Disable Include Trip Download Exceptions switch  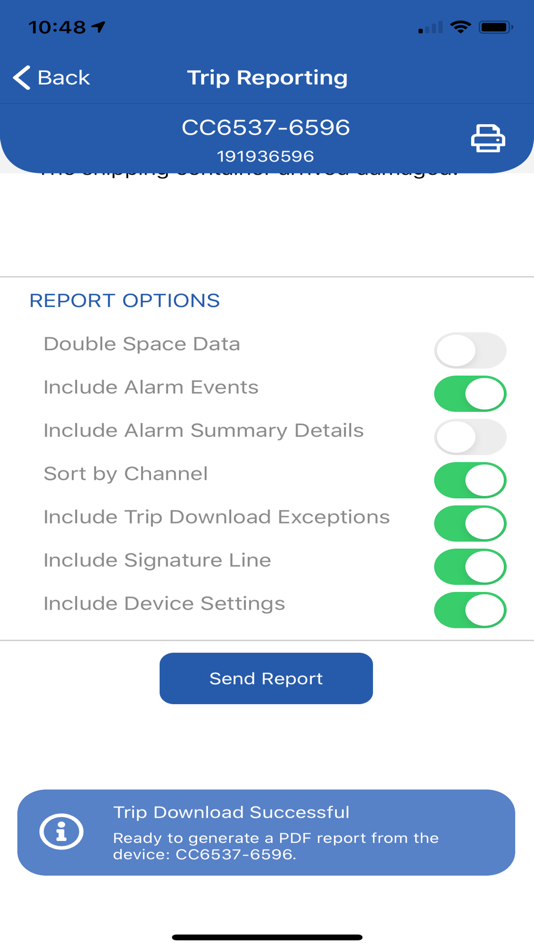(x=470, y=523)
